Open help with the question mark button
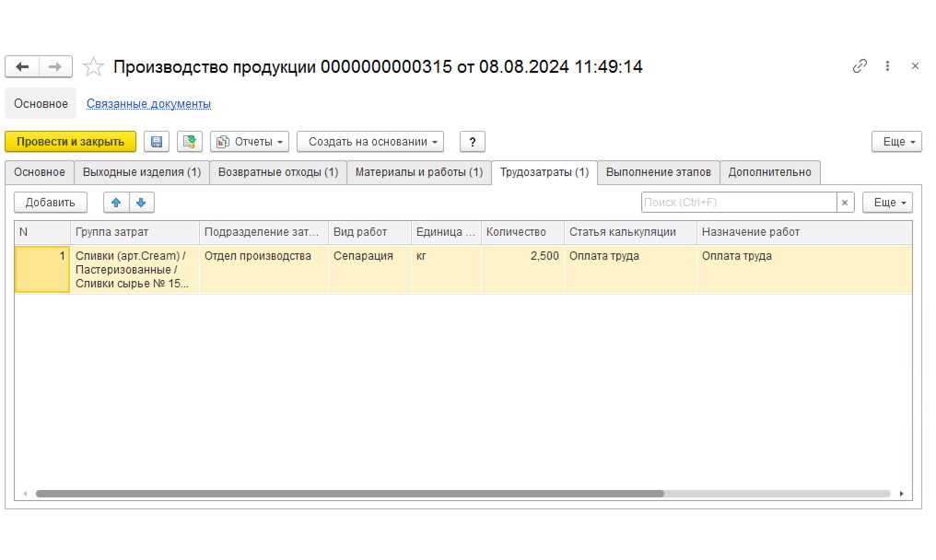Image resolution: width=936 pixels, height=560 pixels. tap(473, 142)
